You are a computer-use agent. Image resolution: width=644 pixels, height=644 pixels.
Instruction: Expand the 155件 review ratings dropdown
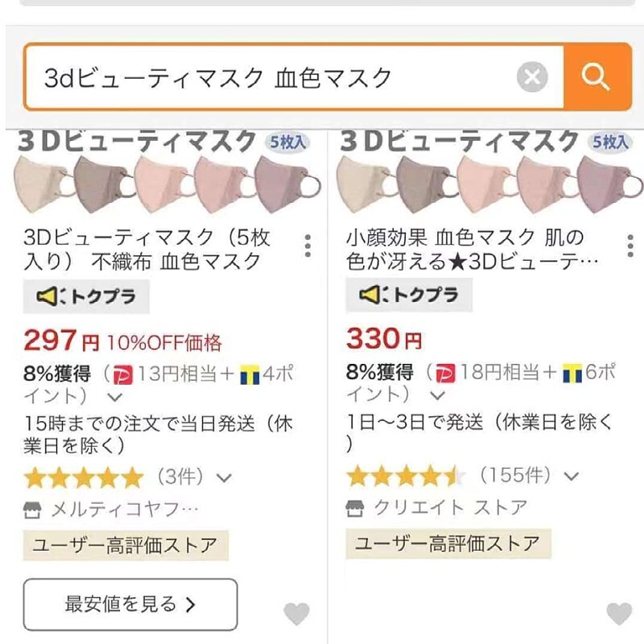pyautogui.click(x=571, y=476)
